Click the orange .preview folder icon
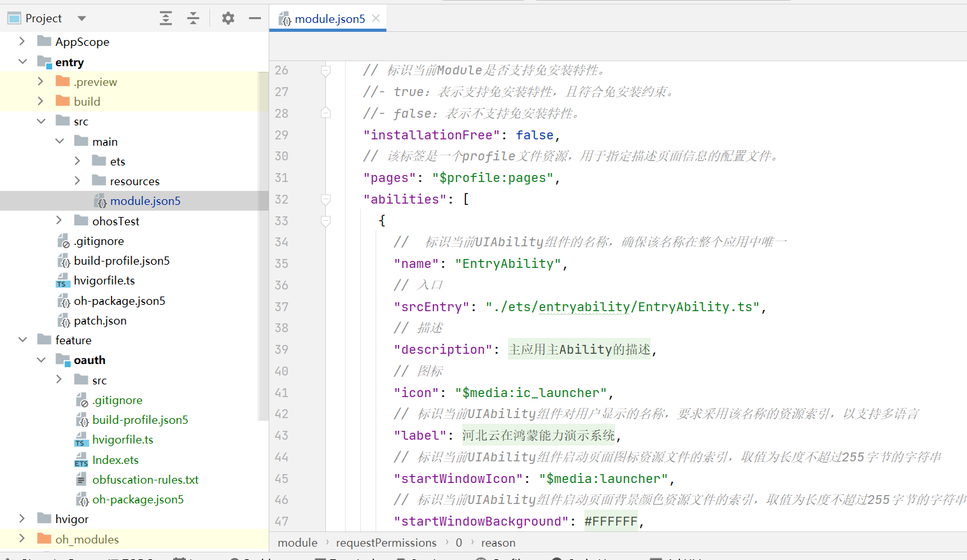967x560 pixels. click(x=62, y=81)
